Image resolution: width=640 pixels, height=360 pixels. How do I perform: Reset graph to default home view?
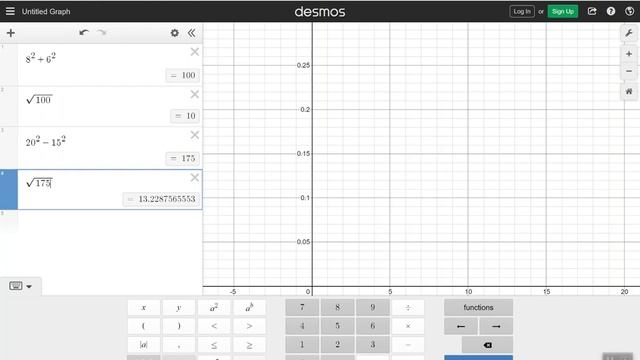(x=629, y=91)
